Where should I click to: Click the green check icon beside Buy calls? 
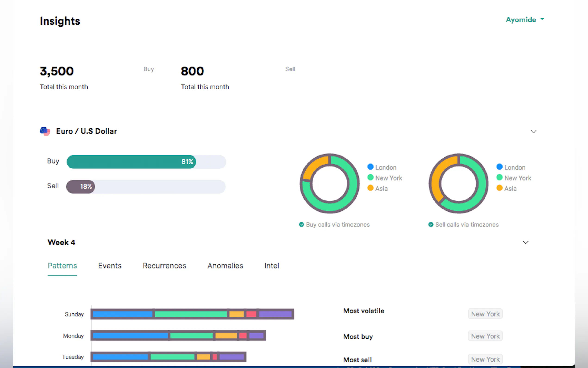[301, 224]
